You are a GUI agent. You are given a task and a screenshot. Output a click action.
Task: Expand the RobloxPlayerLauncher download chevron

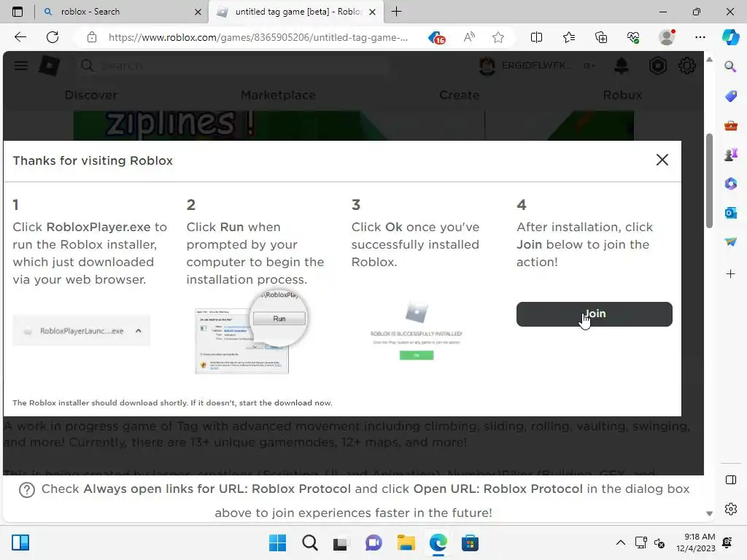point(138,330)
